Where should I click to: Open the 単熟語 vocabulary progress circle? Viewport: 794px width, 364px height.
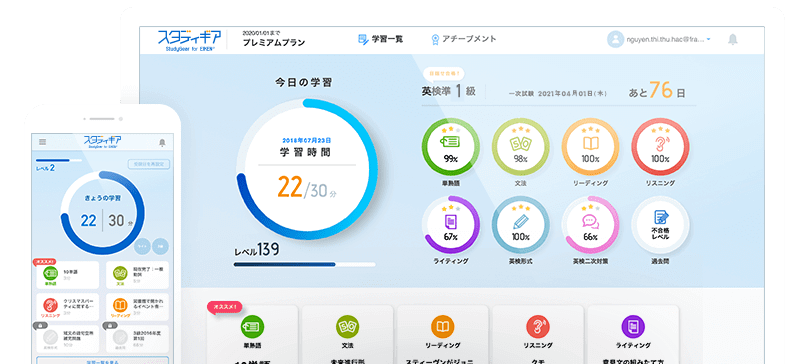tap(450, 146)
